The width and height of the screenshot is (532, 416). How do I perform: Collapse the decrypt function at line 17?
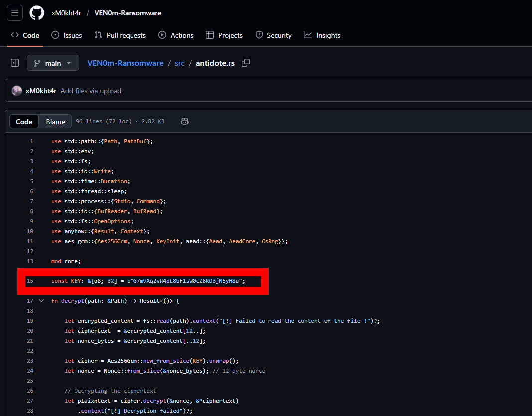coord(41,301)
